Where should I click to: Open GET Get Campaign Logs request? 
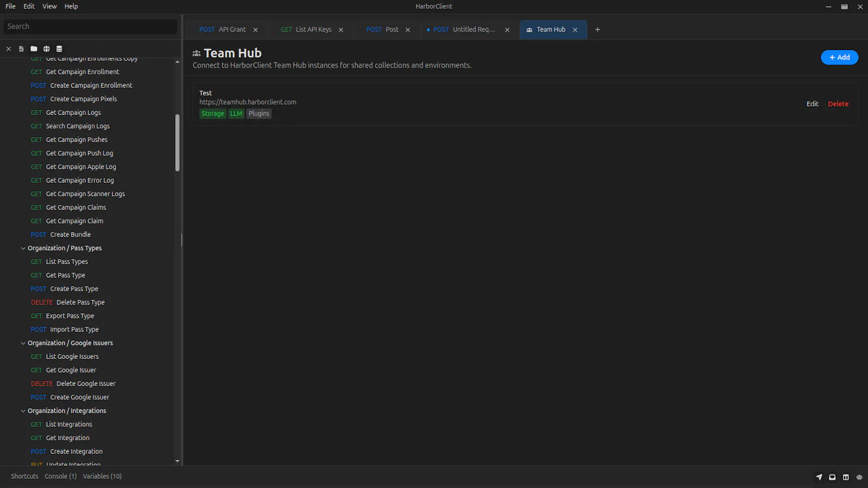66,113
